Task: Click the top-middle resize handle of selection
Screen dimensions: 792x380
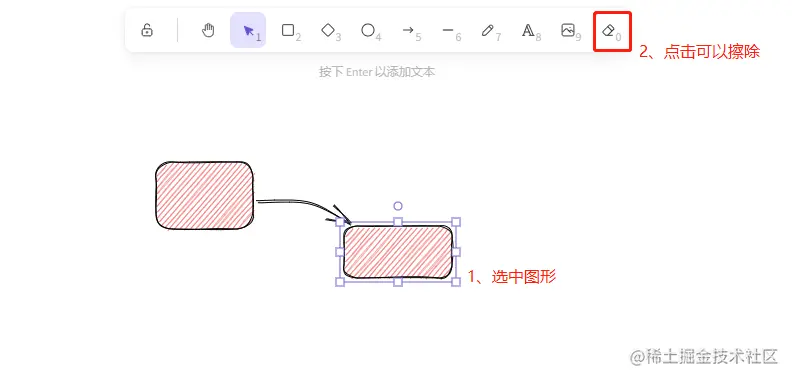Action: coord(398,222)
